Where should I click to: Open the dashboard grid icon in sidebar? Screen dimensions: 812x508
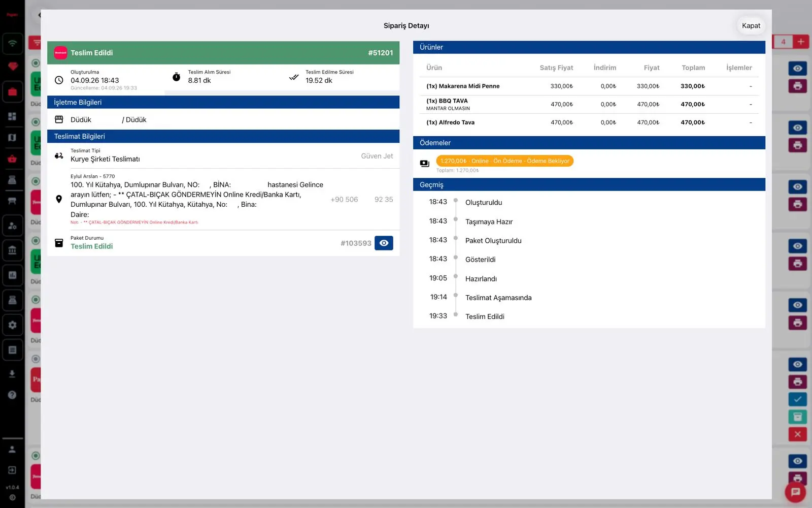12,116
